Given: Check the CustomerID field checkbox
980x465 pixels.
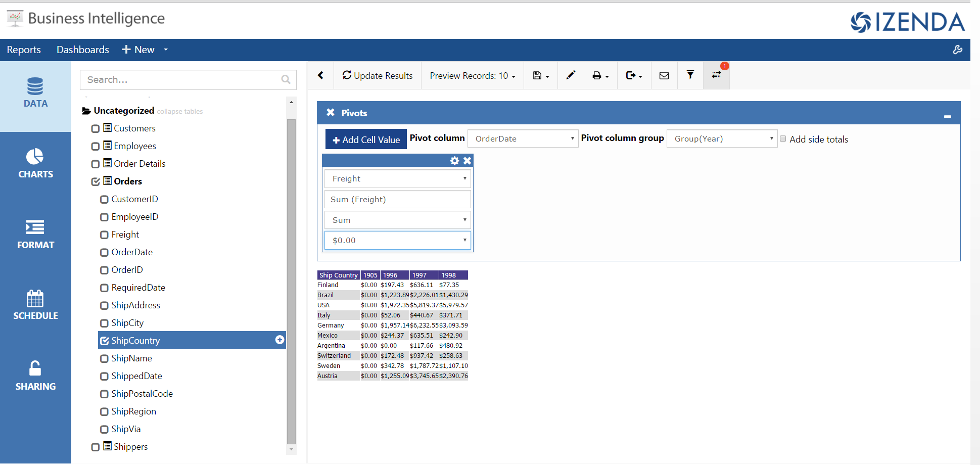Looking at the screenshot, I should tap(104, 199).
